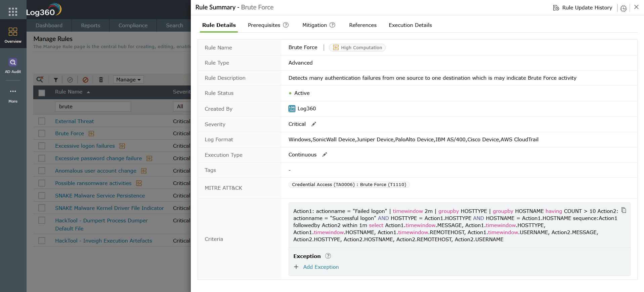Open HackTool - Dumpert Process Dumper Default File
This screenshot has height=292, width=644.
point(101,225)
